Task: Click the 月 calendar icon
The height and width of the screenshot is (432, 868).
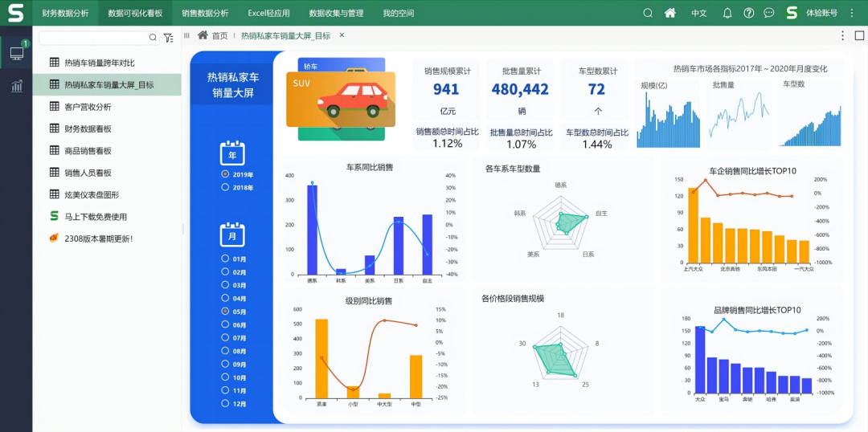Action: tap(232, 234)
